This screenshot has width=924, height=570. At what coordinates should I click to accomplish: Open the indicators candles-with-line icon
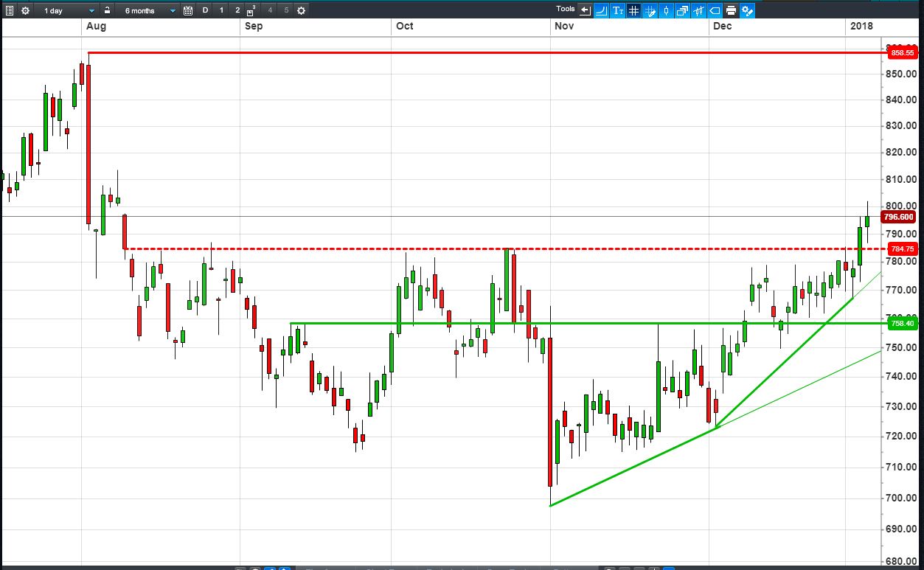[698, 10]
